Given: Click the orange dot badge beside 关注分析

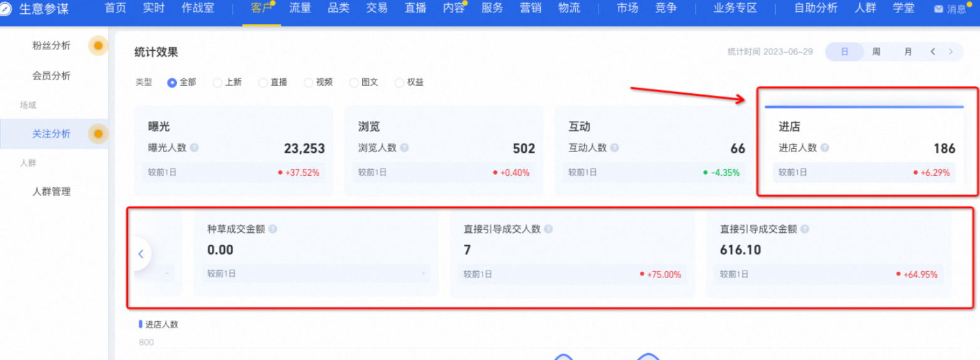Looking at the screenshot, I should click(x=98, y=133).
